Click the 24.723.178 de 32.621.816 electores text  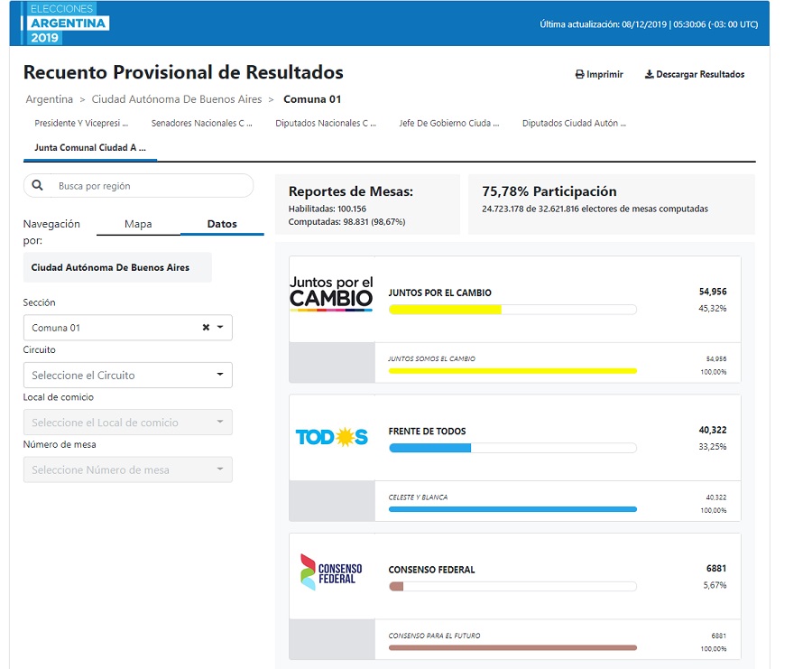click(595, 209)
